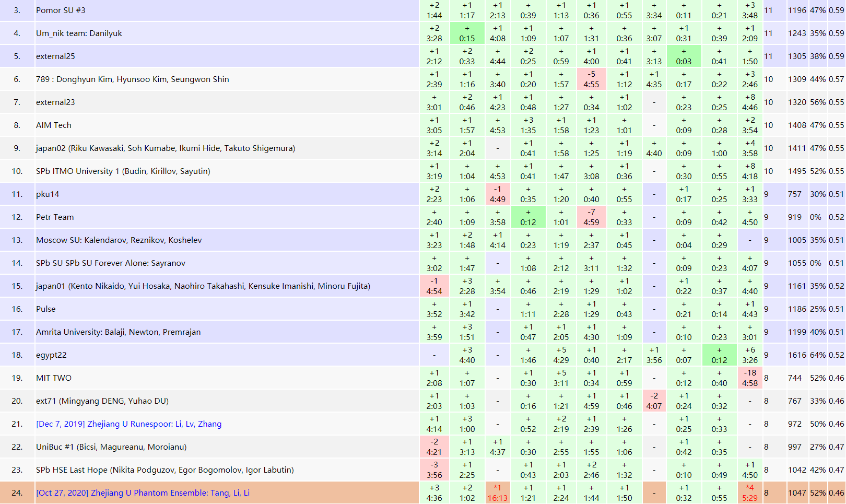Open the Zhejiang U Phantom Ensemble link

pyautogui.click(x=143, y=493)
